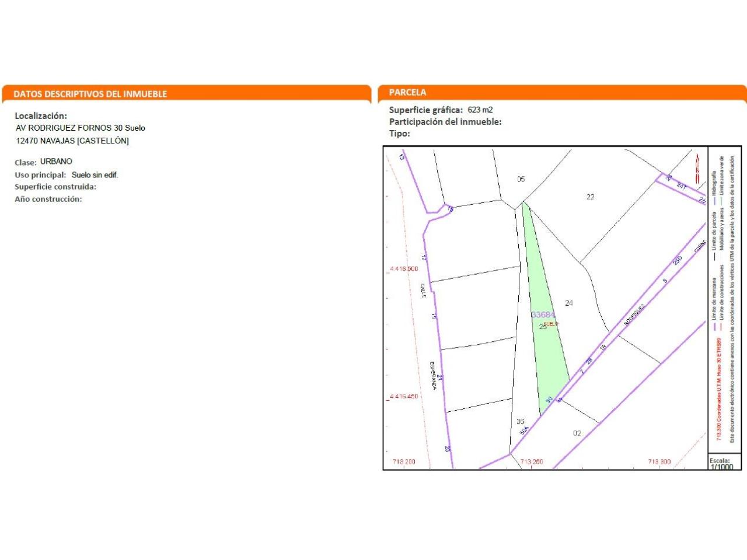The height and width of the screenshot is (560, 747).
Task: Click the "URBANO" class value
Action: (x=56, y=162)
